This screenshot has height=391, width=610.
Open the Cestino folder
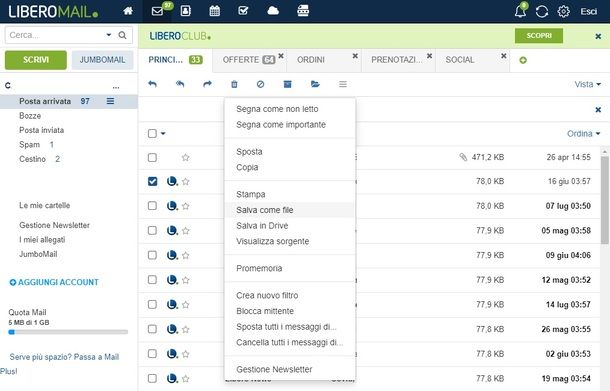tap(32, 159)
